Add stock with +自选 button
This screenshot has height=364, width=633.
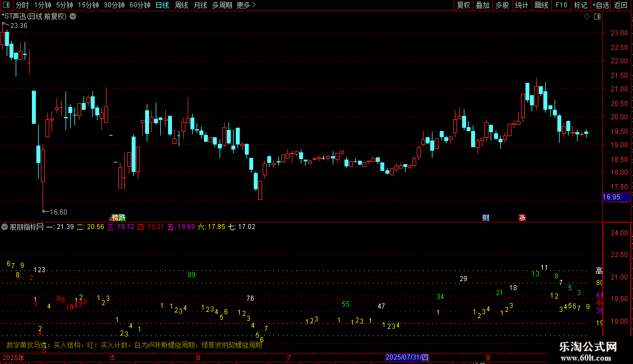click(601, 5)
